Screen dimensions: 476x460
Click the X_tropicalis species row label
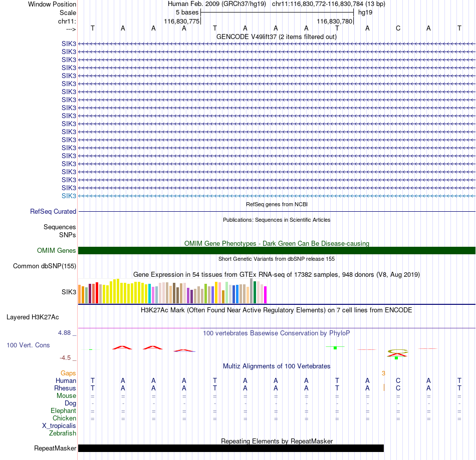[59, 426]
